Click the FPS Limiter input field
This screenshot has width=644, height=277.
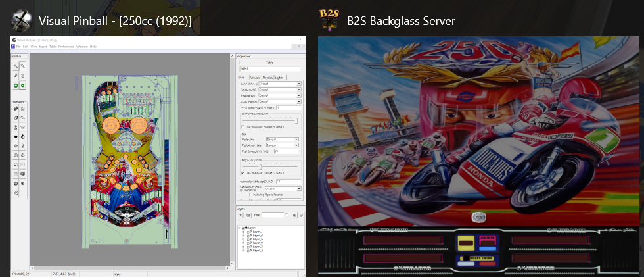pos(288,108)
